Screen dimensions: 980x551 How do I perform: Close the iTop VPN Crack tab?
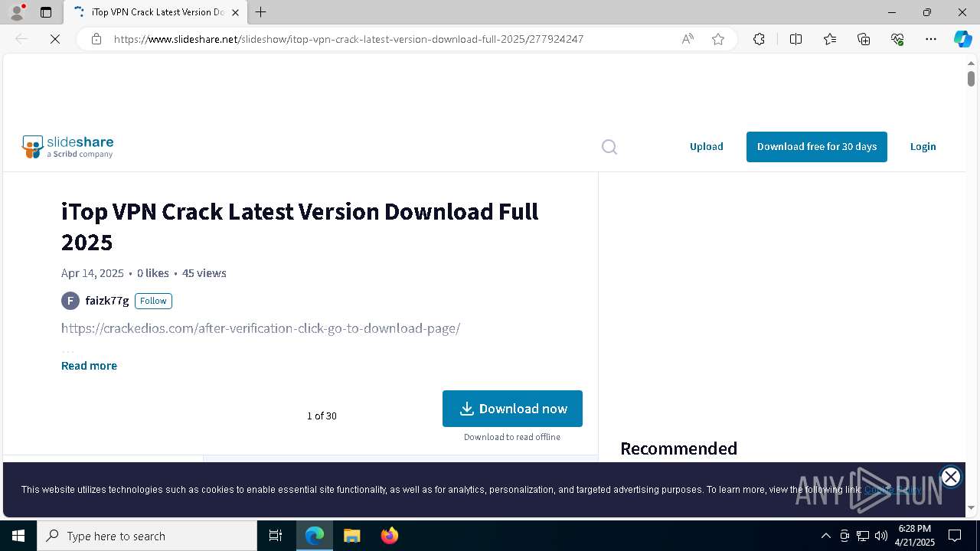(236, 12)
